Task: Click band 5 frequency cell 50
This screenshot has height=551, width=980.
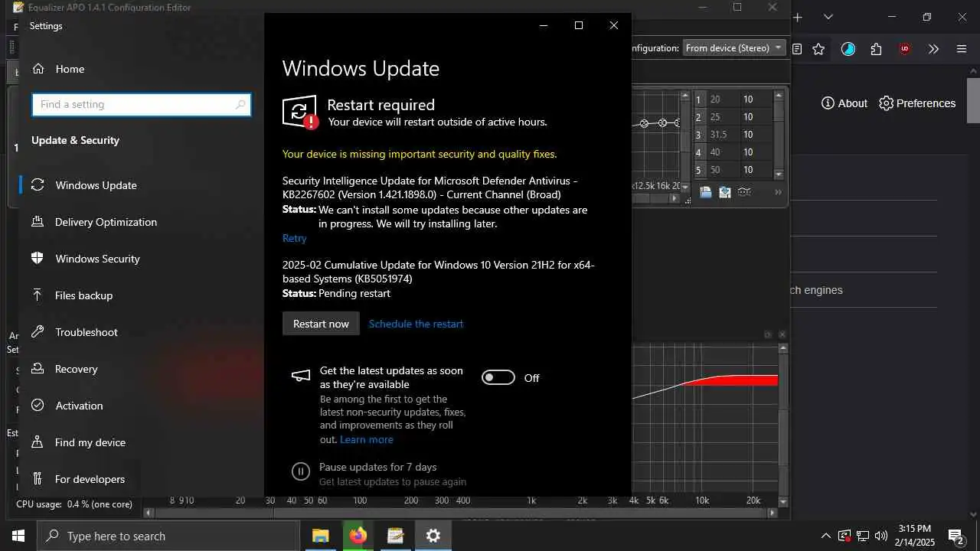Action: [723, 170]
